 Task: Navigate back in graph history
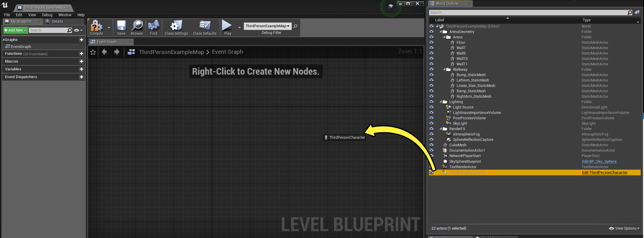point(104,52)
